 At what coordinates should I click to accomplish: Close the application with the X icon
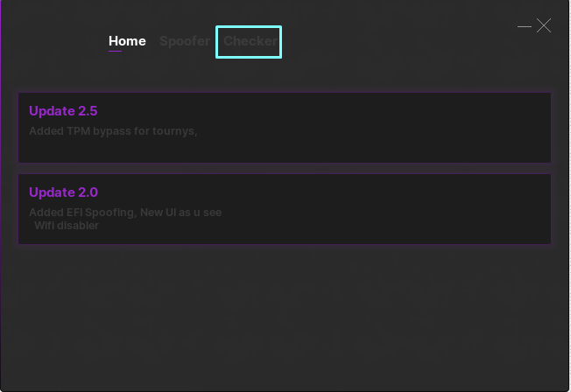coord(544,26)
